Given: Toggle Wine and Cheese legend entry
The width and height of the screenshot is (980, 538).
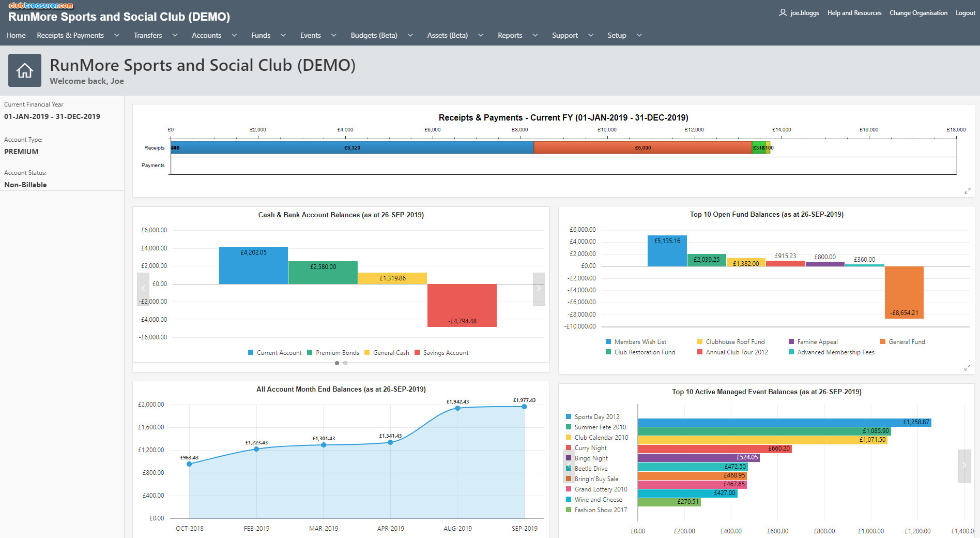Looking at the screenshot, I should pyautogui.click(x=594, y=500).
